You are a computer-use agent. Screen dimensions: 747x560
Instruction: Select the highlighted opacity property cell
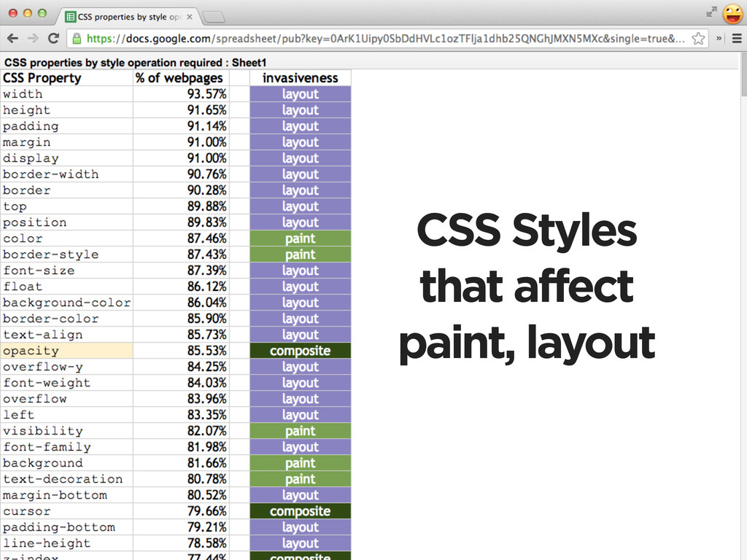(x=66, y=351)
